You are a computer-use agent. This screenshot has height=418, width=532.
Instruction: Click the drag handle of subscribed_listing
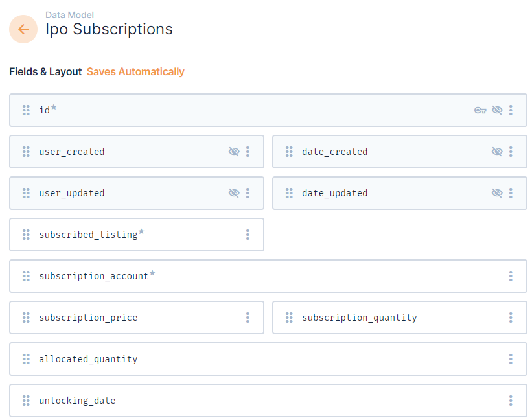point(25,235)
